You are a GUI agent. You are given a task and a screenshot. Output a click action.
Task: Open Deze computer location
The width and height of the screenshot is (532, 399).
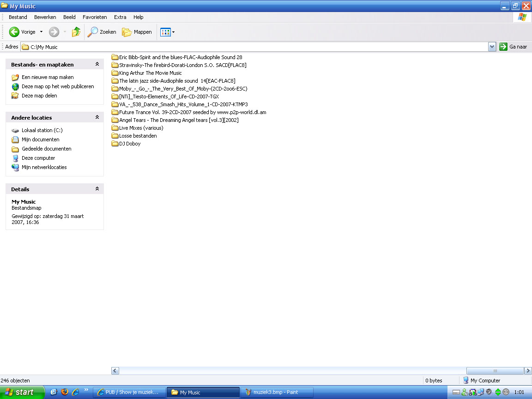[x=38, y=158]
